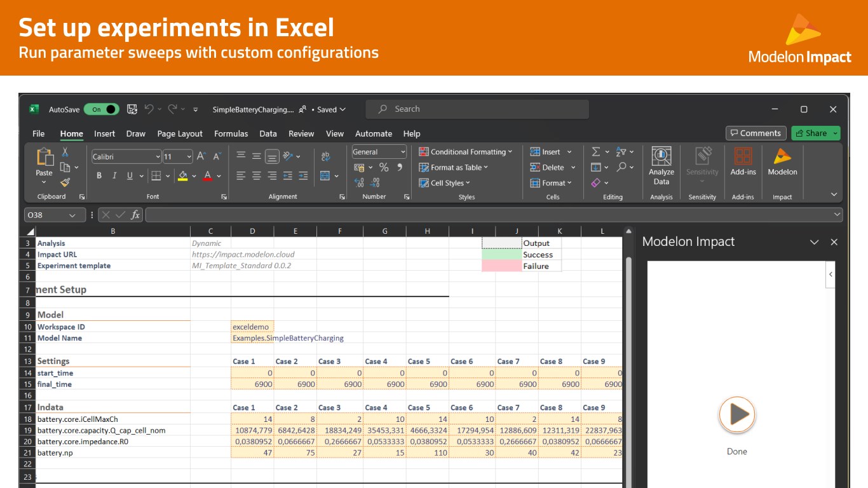Expand the Modelon Impact pane options chevron
Screen dimensions: 868x488
click(814, 242)
